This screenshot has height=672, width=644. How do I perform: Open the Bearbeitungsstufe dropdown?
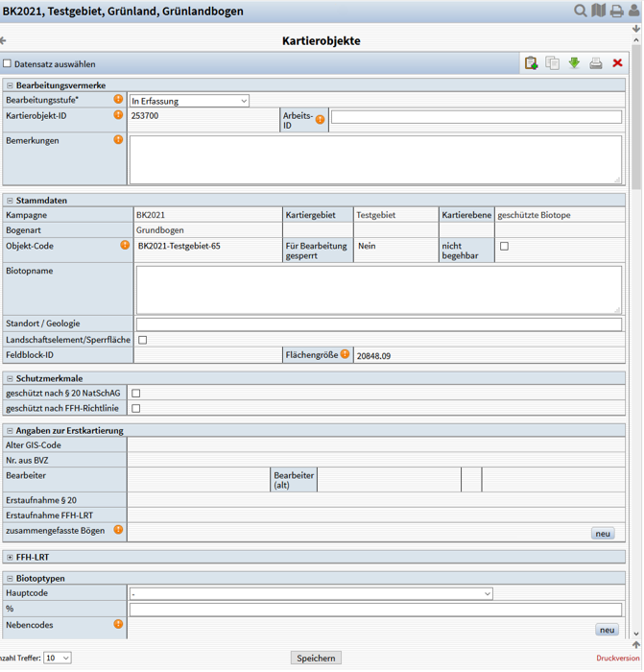click(x=189, y=101)
